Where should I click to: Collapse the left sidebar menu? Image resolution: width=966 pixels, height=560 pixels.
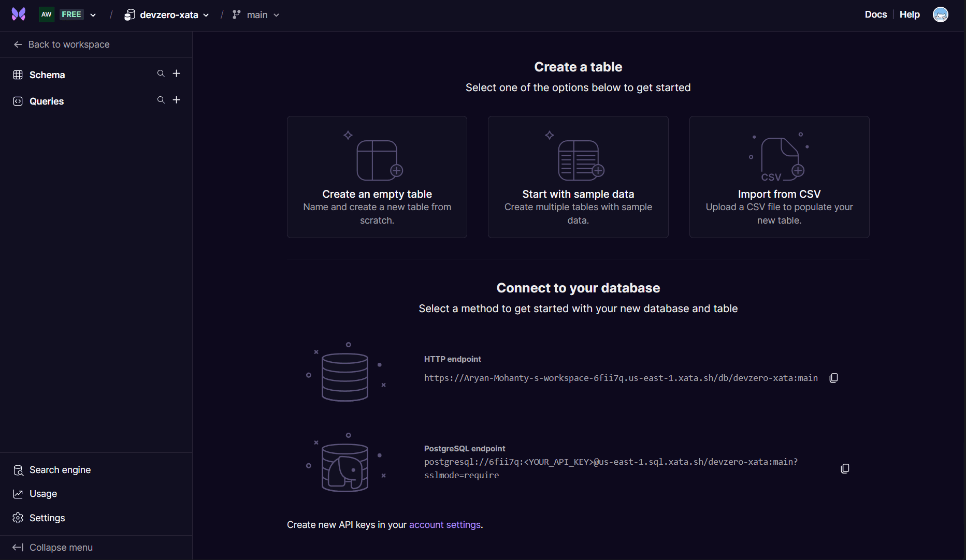pyautogui.click(x=61, y=547)
